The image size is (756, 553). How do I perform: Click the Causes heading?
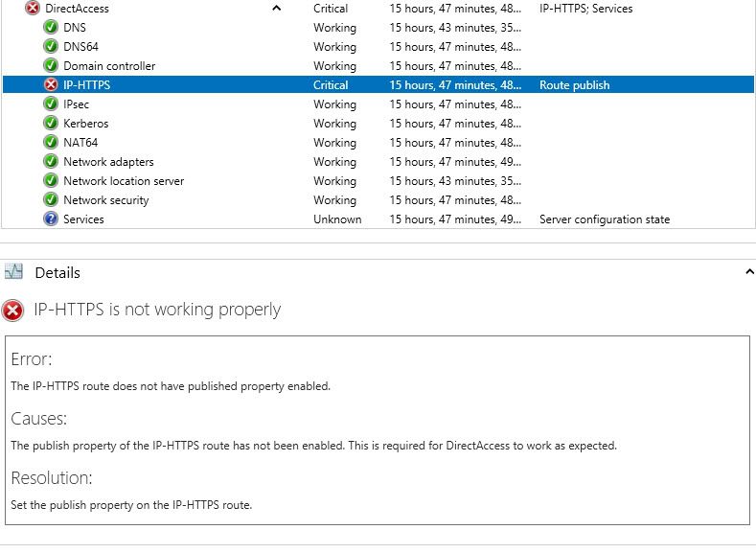click(x=38, y=419)
